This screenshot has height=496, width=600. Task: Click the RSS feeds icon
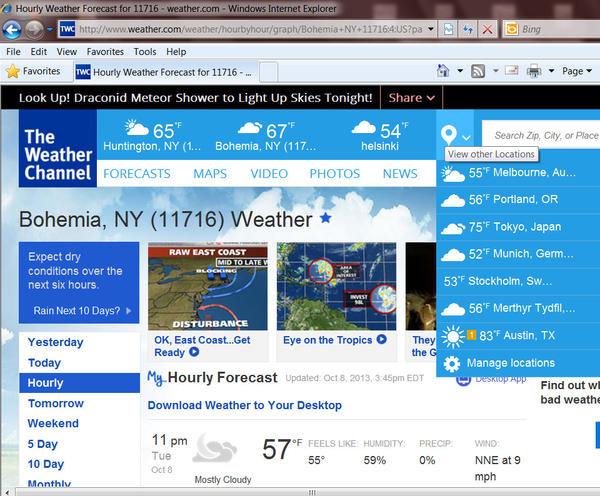click(x=478, y=71)
